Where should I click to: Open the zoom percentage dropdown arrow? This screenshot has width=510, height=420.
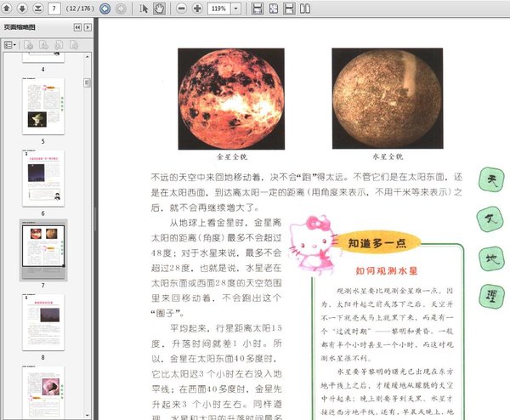235,9
